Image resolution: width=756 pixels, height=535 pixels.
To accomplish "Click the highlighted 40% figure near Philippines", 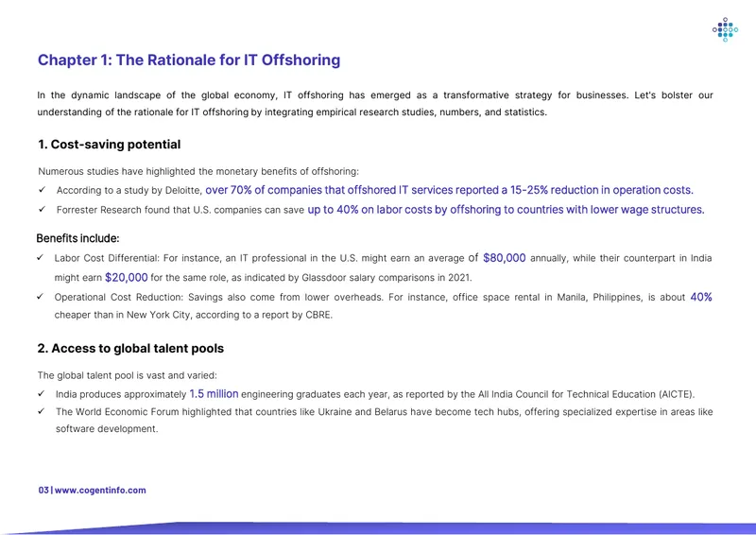I will click(701, 297).
